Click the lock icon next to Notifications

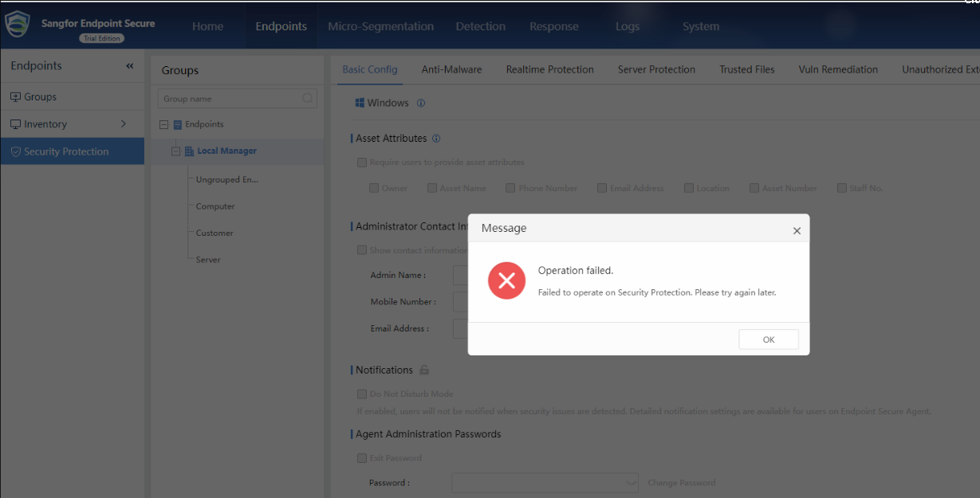click(x=424, y=370)
